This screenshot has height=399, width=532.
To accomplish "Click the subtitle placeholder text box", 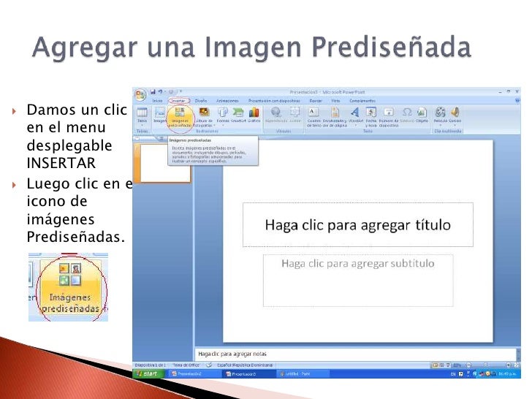I will (358, 281).
